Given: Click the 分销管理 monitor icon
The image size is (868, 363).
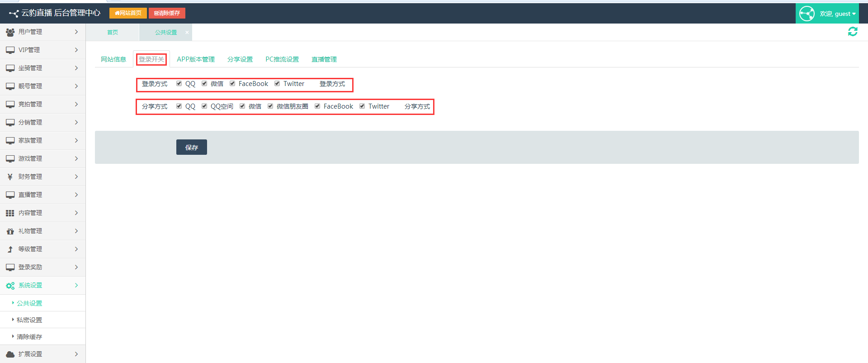Looking at the screenshot, I should 10,123.
